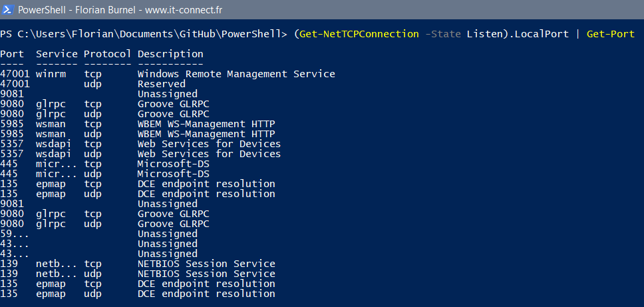Click the pipe character before Get-Port
The width and height of the screenshot is (644, 307).
(x=576, y=34)
